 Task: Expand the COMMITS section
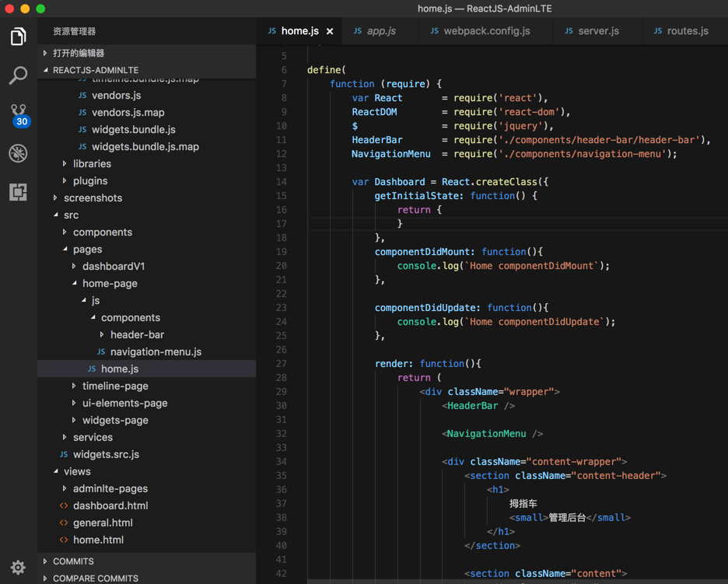click(73, 561)
